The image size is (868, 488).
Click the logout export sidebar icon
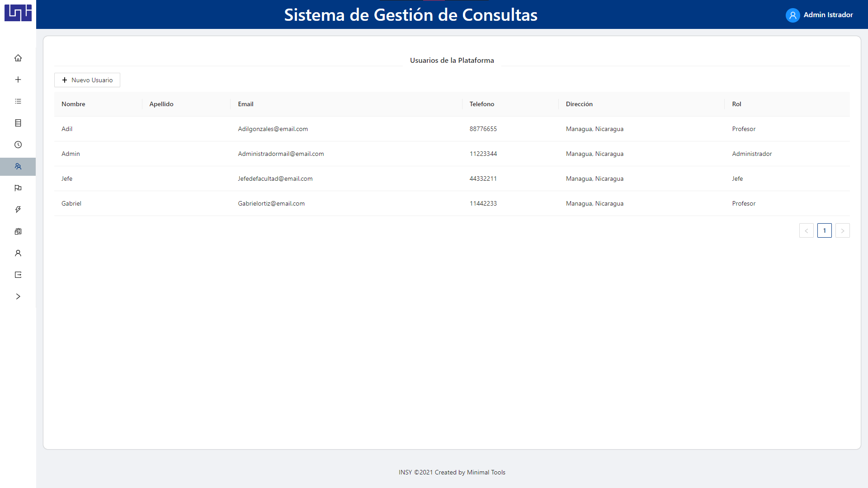(x=18, y=275)
